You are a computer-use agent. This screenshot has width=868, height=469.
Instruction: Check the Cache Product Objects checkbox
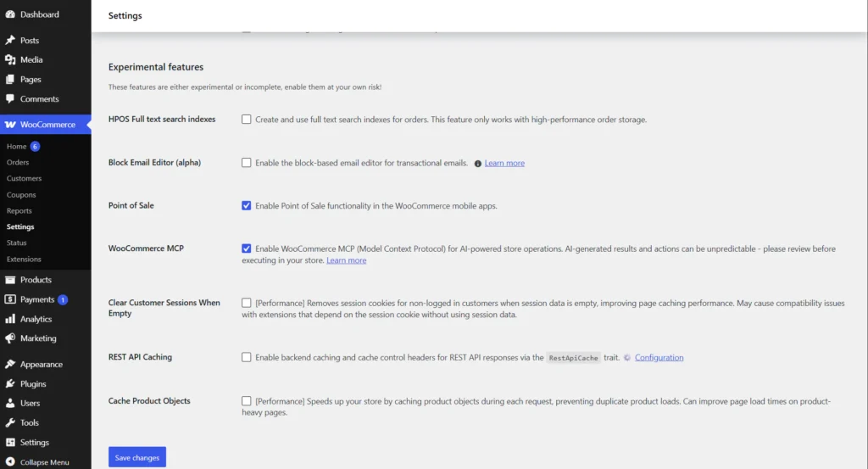(247, 401)
